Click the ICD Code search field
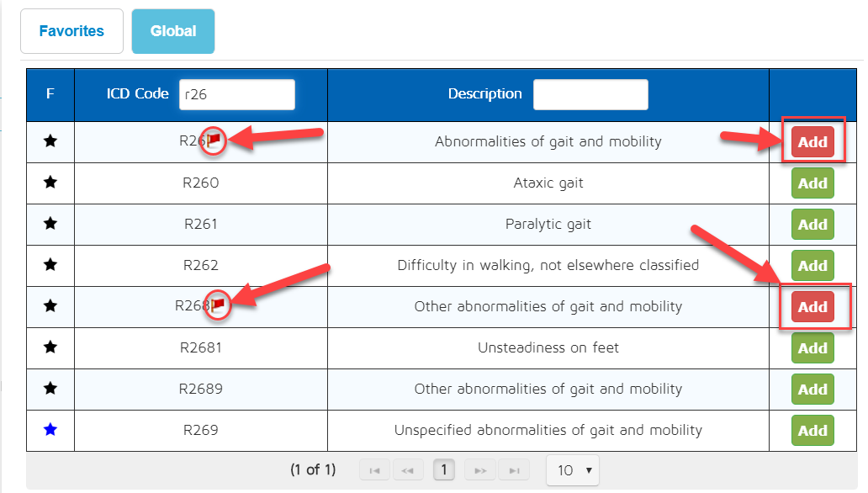868x493 pixels. click(236, 94)
